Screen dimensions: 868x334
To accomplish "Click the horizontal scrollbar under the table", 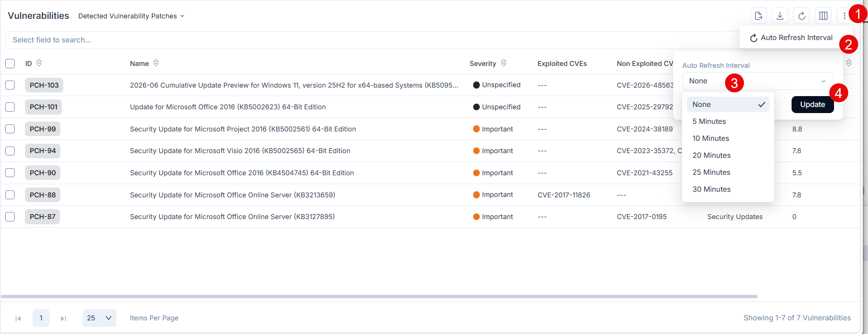I will [379, 297].
